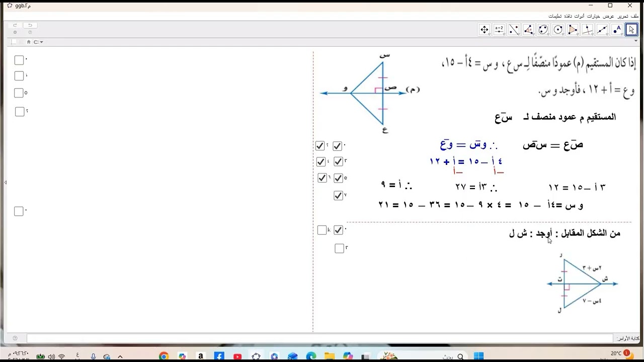Open the Angle tool's dropdown arrow
This screenshot has width=644, height=362.
coord(533,35)
